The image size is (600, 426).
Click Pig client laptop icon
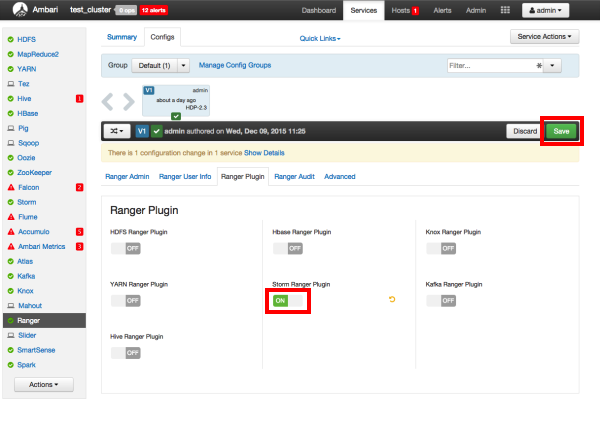[11, 128]
